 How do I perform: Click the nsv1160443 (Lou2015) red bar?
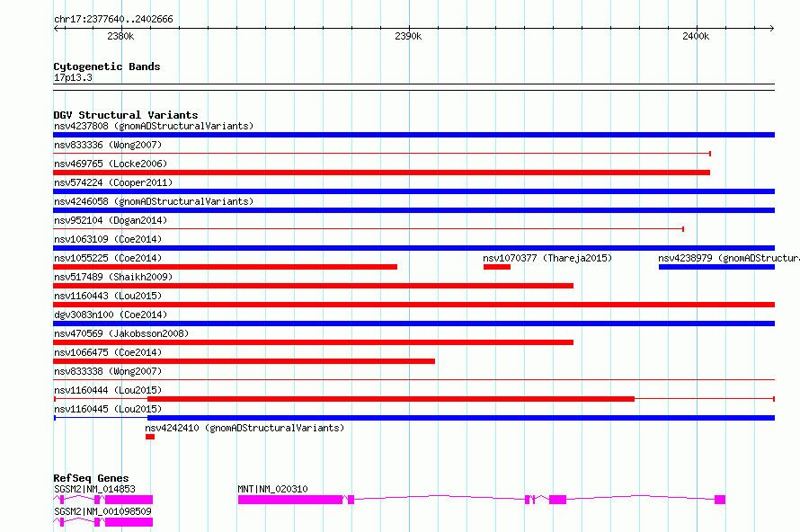[x=413, y=305]
